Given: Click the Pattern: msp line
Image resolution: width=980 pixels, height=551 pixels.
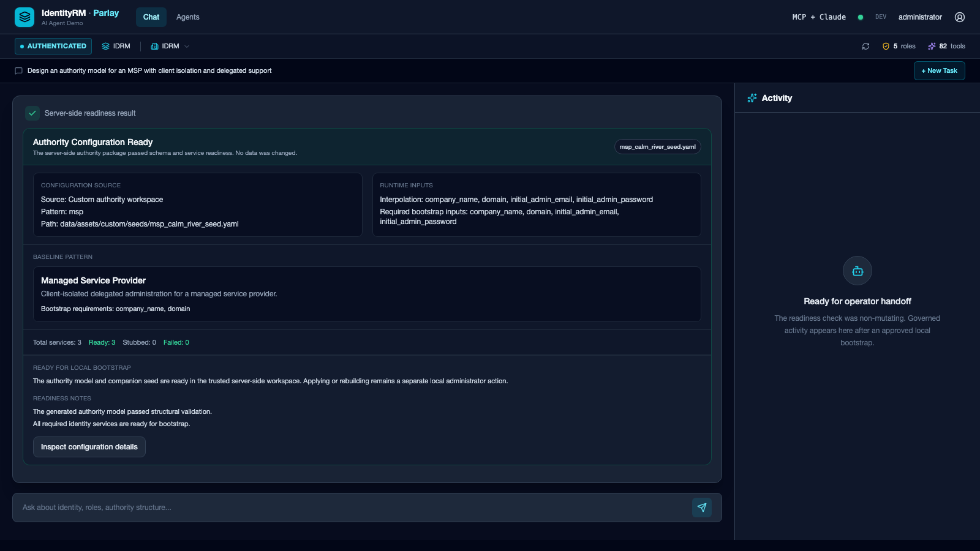Looking at the screenshot, I should coord(62,212).
